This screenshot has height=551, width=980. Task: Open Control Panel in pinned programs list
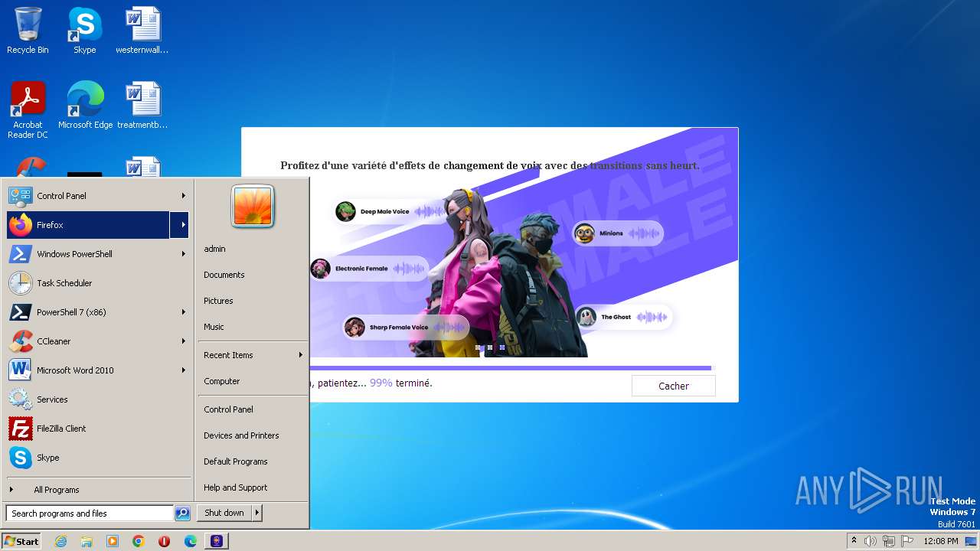click(x=88, y=196)
